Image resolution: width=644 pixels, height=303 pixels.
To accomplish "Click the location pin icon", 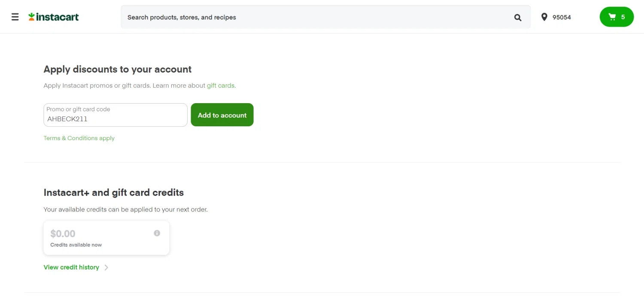I will (544, 17).
